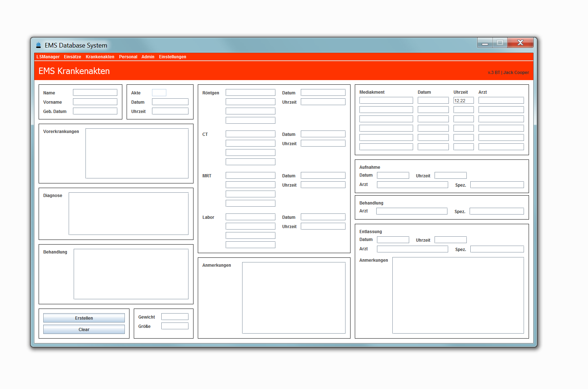Click the Uhrzeit field containing 12.22
The image size is (588, 389).
(x=463, y=100)
